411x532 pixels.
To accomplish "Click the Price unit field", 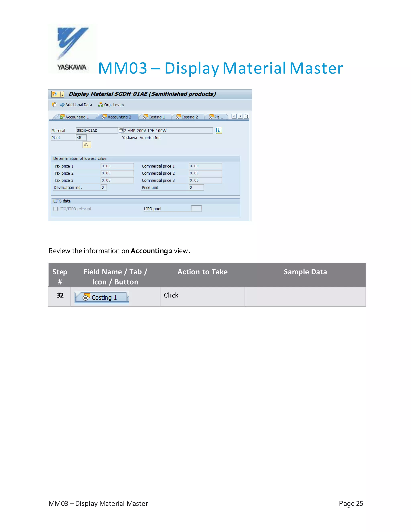I will pos(196,187).
